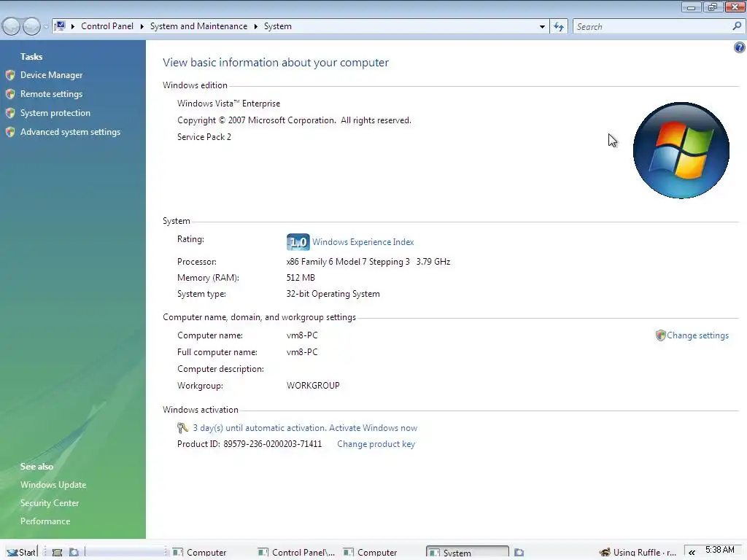Expand the arrow after System and Maintenance

click(x=255, y=26)
